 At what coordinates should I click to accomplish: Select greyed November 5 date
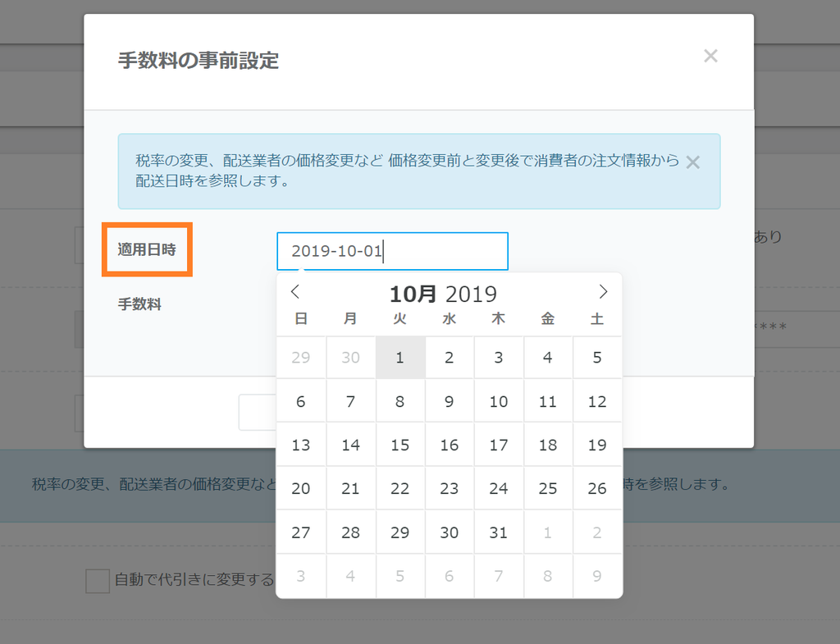400,576
